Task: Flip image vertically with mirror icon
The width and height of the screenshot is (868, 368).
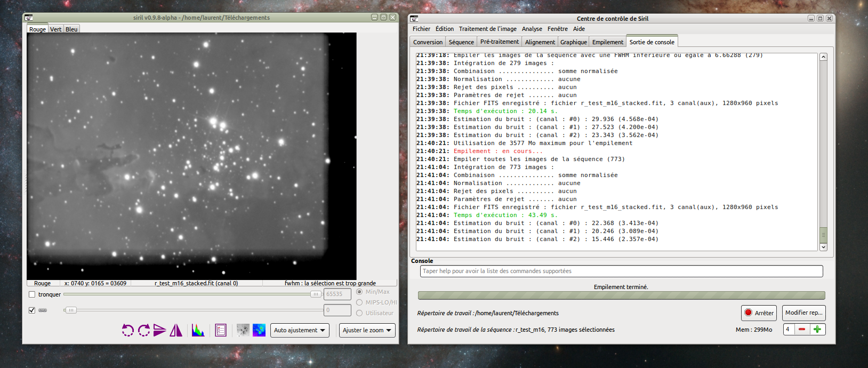Action: point(160,331)
